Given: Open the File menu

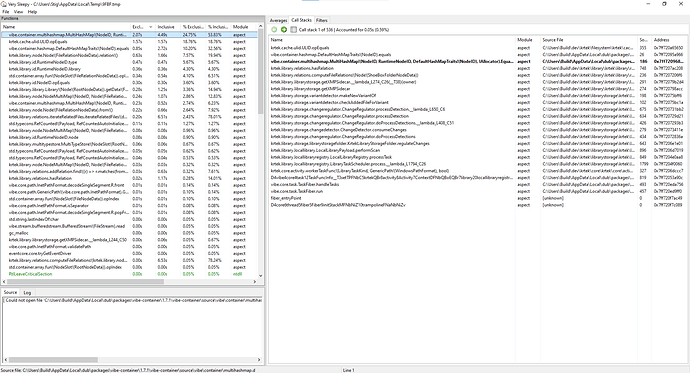Looking at the screenshot, I should coord(6,12).
